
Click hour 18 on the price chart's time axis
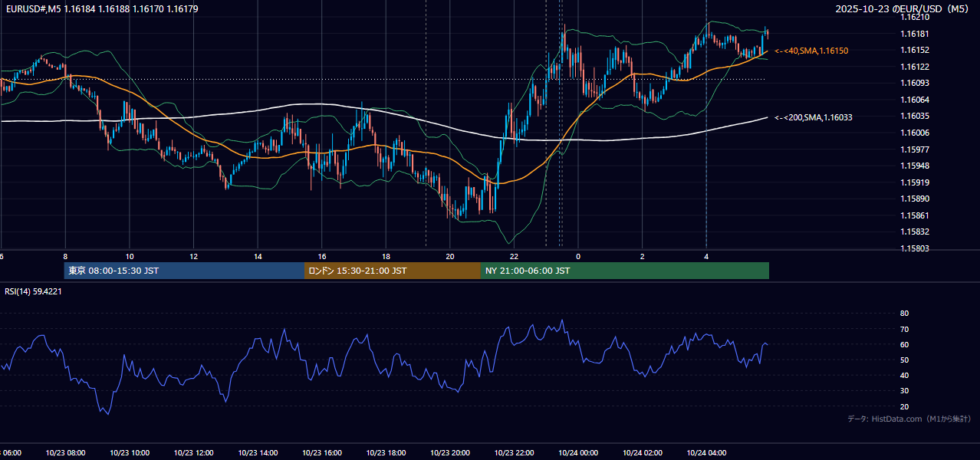click(386, 256)
